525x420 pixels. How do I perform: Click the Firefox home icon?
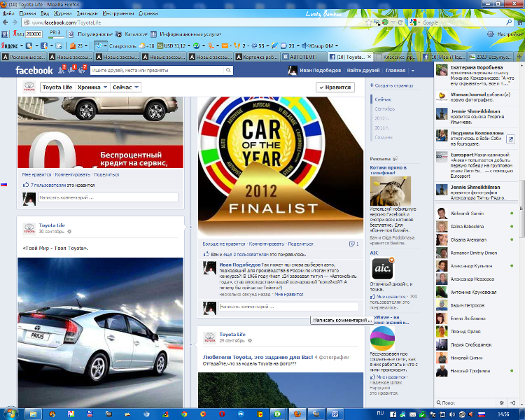pyautogui.click(x=520, y=22)
